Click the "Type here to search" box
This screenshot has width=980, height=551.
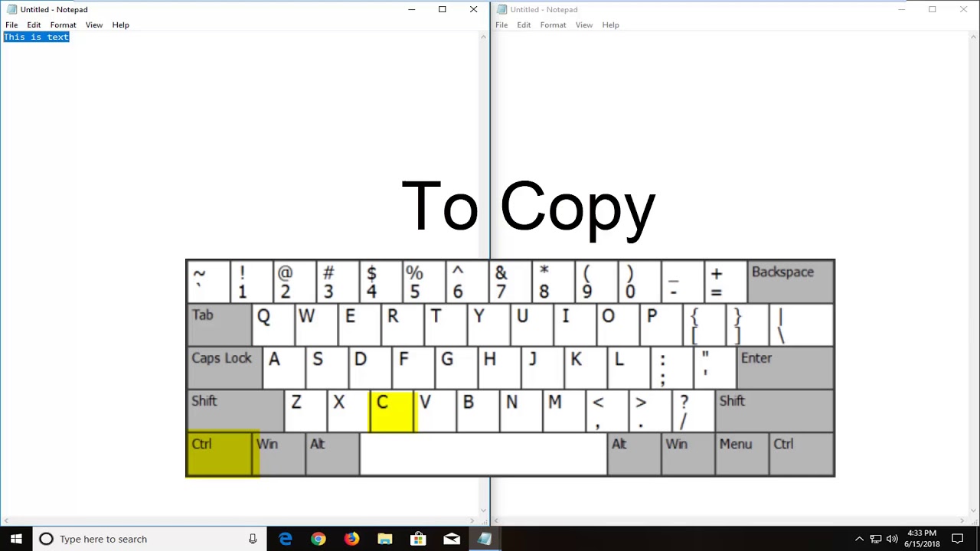[x=149, y=539]
